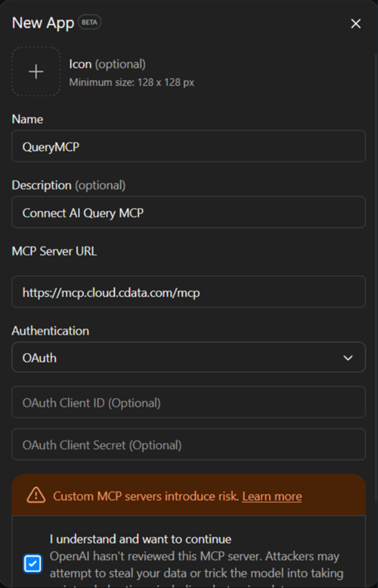Click the New App title
Viewport: 378px width, 588px height.
point(43,23)
